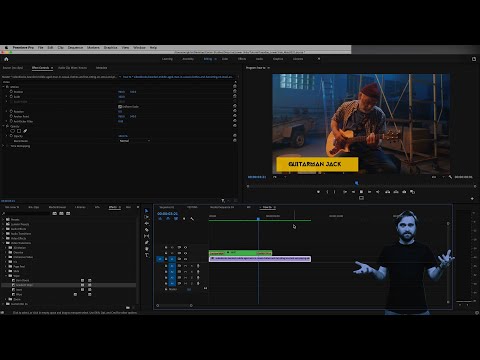Screen dimensions: 480x360
Task: Select the Razor tool
Action: pyautogui.click(x=146, y=230)
